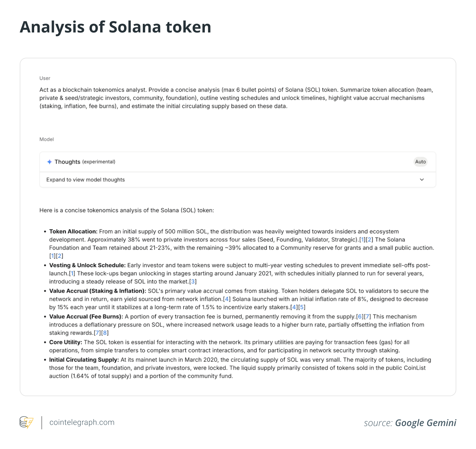The height and width of the screenshot is (449, 476).
Task: Click the sparkle icon beside Thoughts
Action: [x=49, y=161]
